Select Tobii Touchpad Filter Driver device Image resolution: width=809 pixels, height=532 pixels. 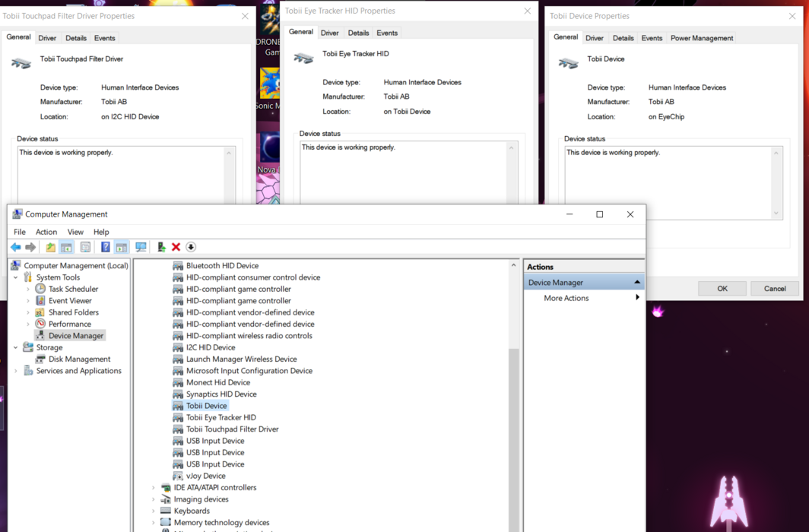[x=232, y=429]
